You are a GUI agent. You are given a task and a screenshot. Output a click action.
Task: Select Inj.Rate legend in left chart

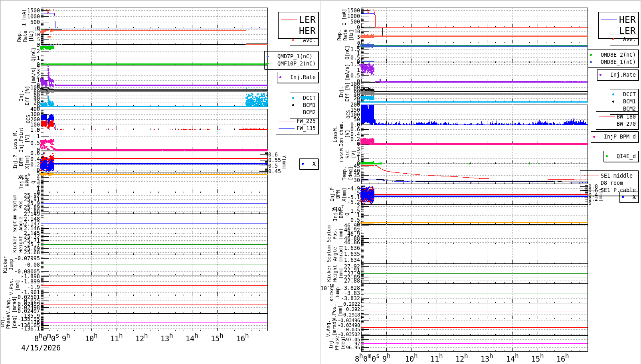[303, 77]
